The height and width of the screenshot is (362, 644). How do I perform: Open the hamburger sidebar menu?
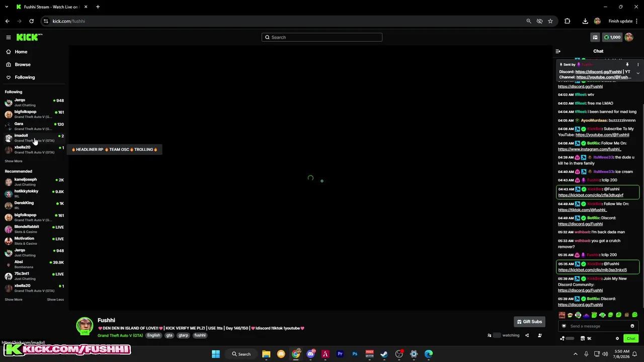tap(9, 37)
